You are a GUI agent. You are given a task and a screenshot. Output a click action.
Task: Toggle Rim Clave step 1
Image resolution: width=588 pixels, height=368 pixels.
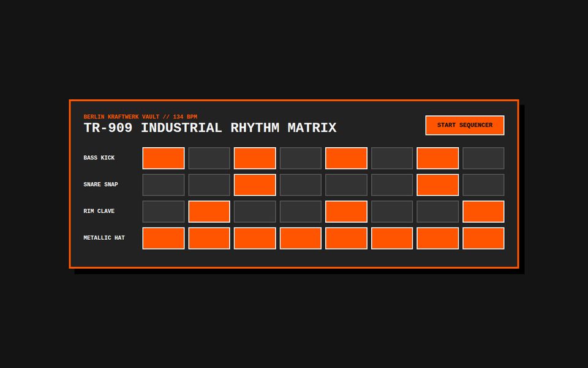pos(164,212)
